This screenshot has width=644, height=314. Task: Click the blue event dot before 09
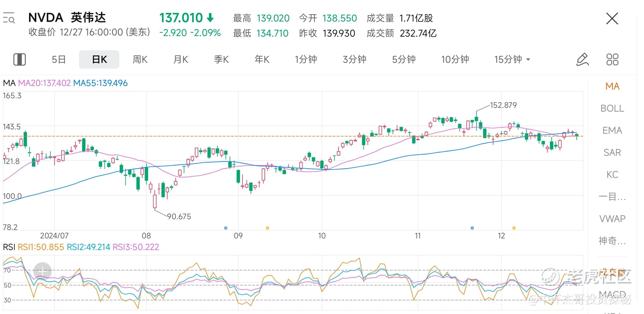pos(226,228)
